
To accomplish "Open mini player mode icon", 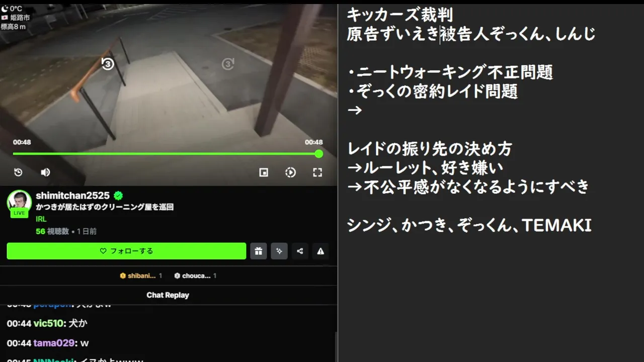I will pyautogui.click(x=264, y=172).
